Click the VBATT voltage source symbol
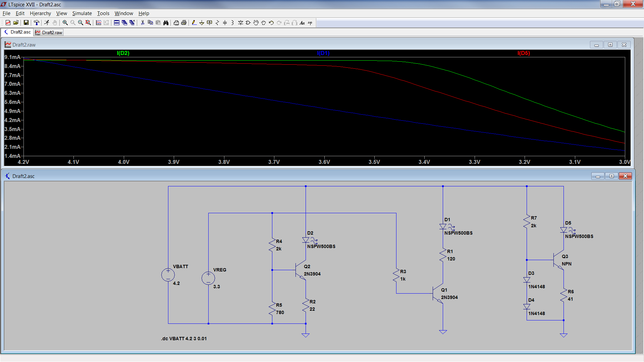This screenshot has width=644, height=362. [168, 274]
